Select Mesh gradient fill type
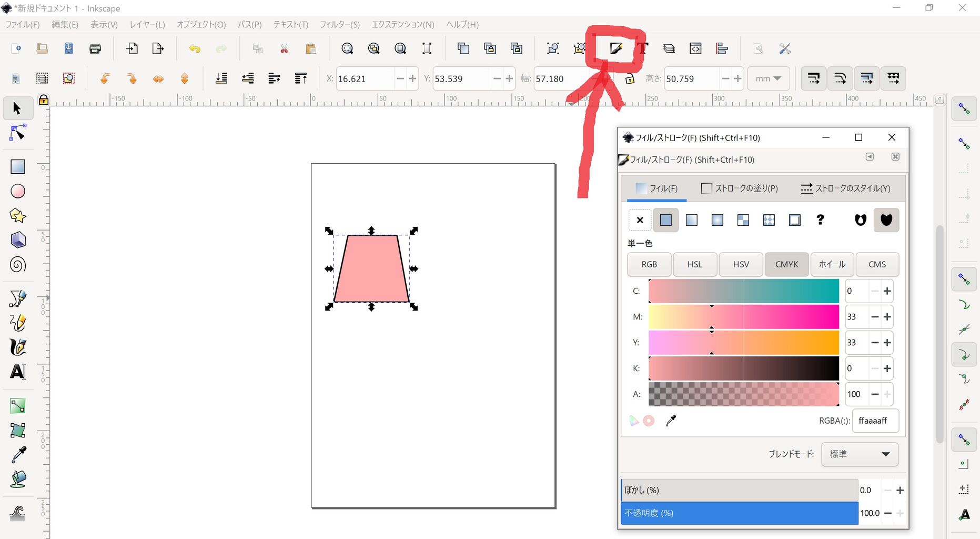980x539 pixels. (x=743, y=220)
